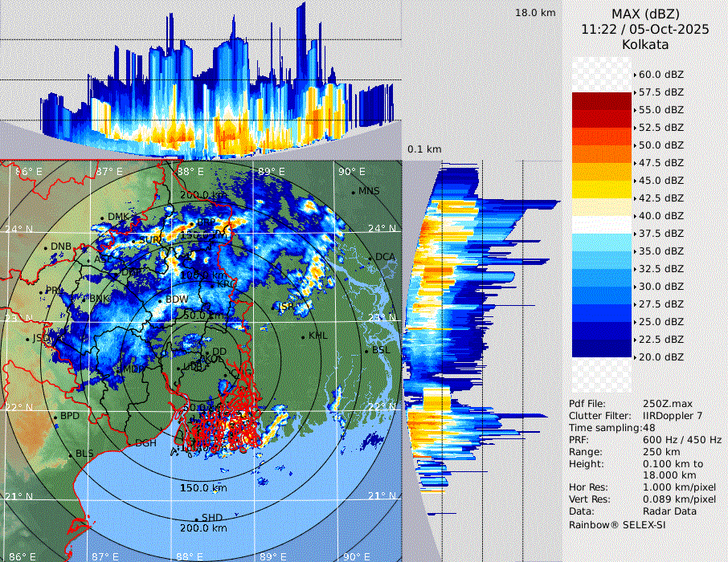Click the 11:22 / 05-Oct-2025 timestamp
This screenshot has width=728, height=562.
(645, 29)
